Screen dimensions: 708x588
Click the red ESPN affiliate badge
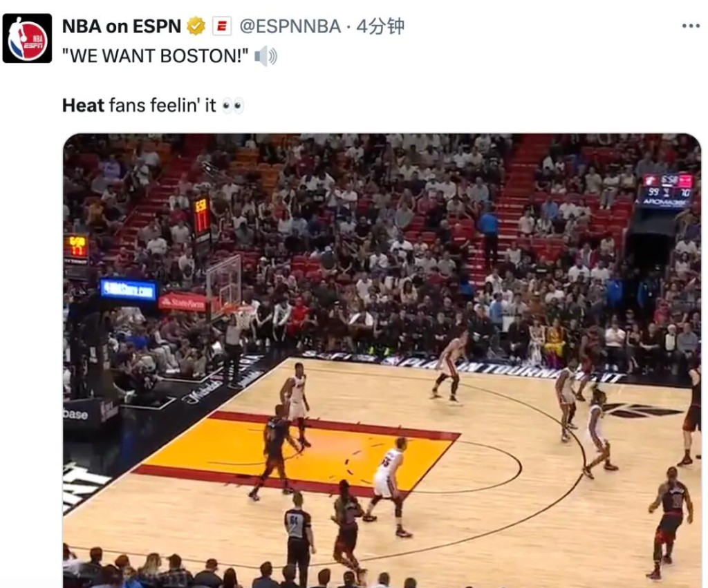coord(222,26)
